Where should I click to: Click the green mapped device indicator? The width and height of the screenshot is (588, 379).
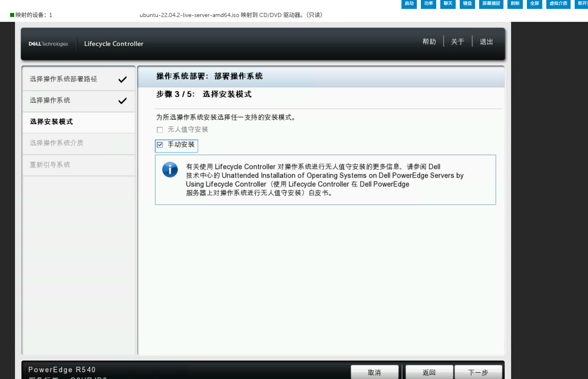tap(12, 15)
